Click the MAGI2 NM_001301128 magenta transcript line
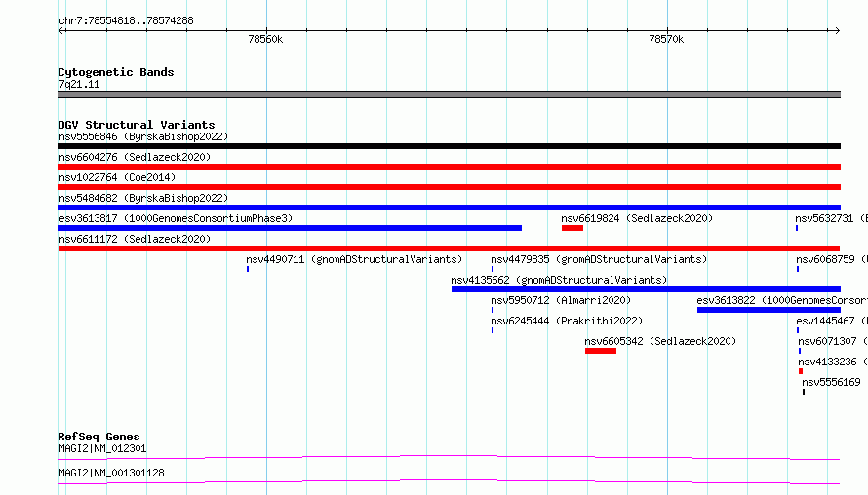 (449, 481)
